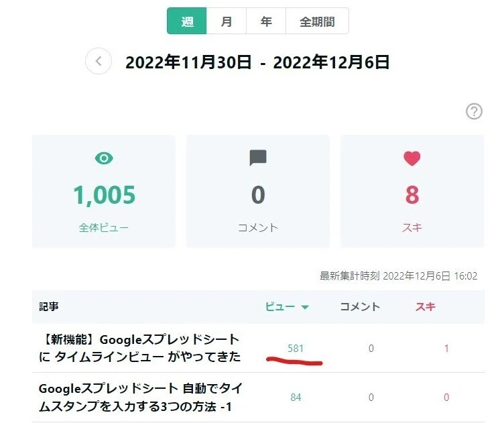Select the 週 (week) tab

(x=187, y=21)
